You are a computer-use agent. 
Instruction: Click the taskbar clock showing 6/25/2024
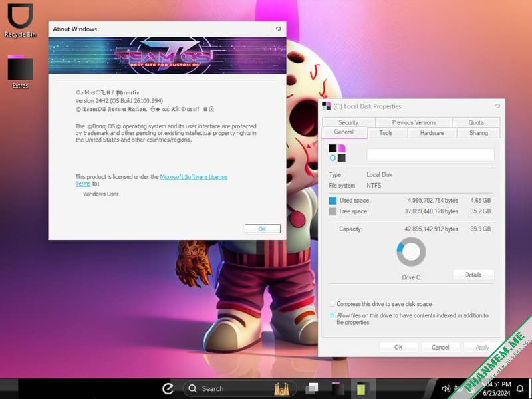496,388
